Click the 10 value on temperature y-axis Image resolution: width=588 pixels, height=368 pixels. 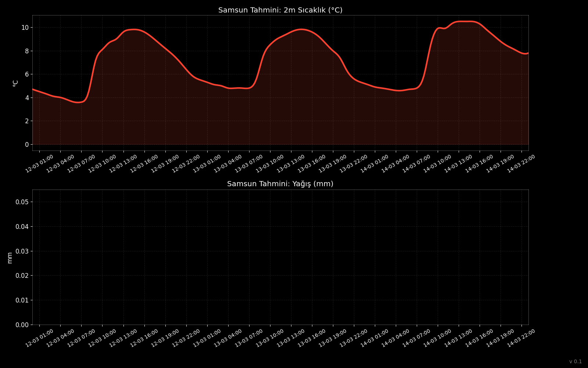(25, 28)
